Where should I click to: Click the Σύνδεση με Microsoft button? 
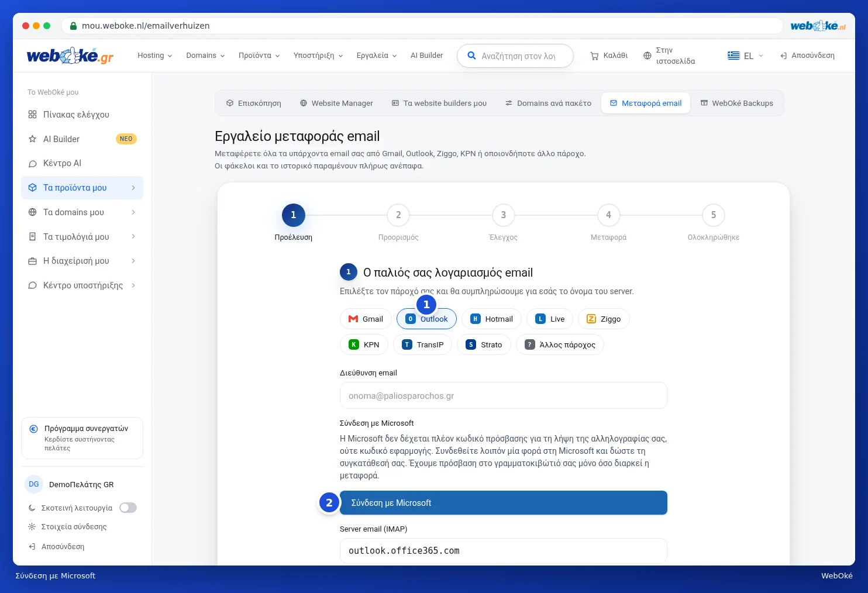click(x=504, y=503)
